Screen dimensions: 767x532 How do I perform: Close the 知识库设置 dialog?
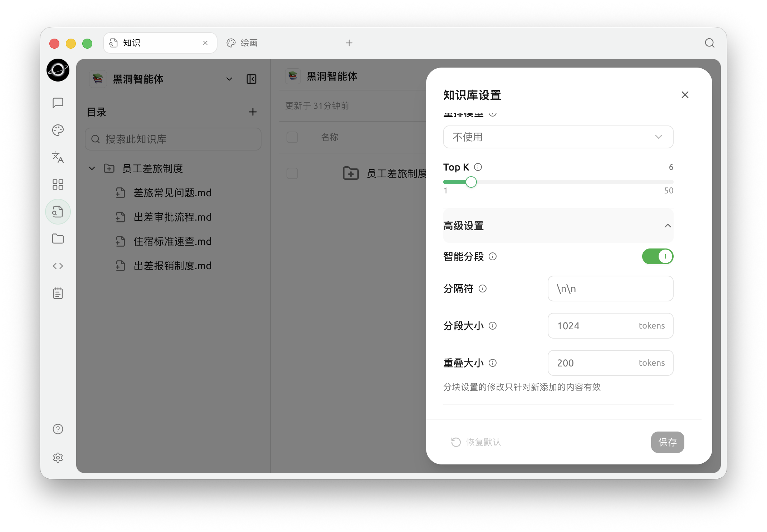click(685, 95)
